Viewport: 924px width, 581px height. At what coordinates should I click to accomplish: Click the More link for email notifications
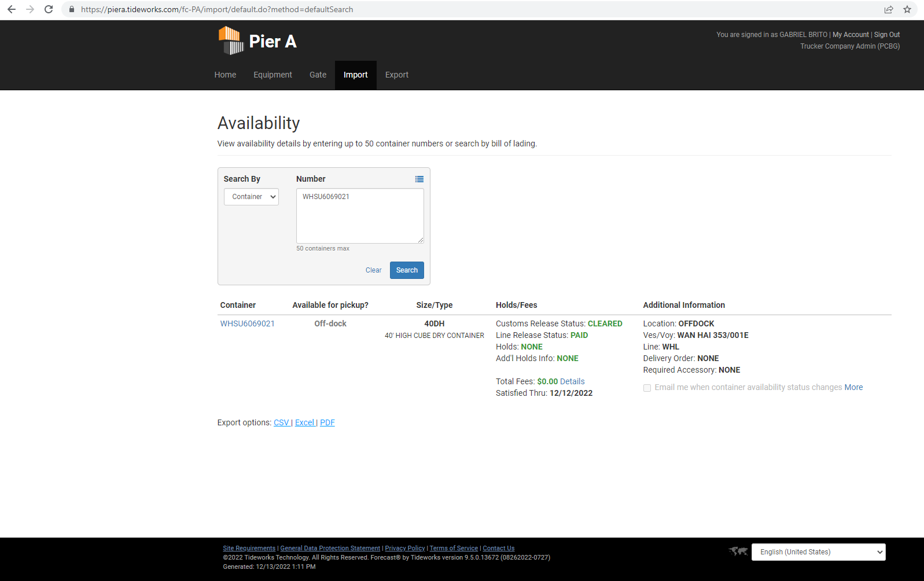(x=853, y=387)
